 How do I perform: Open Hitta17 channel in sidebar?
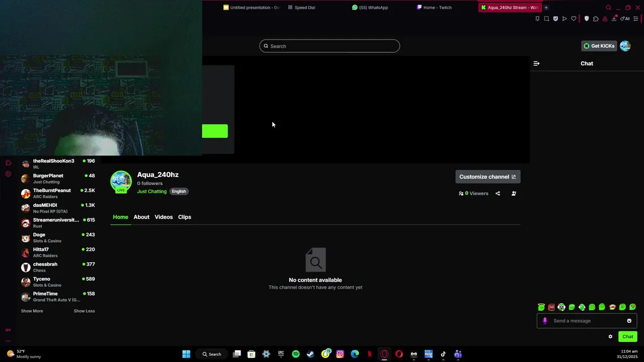click(x=58, y=252)
